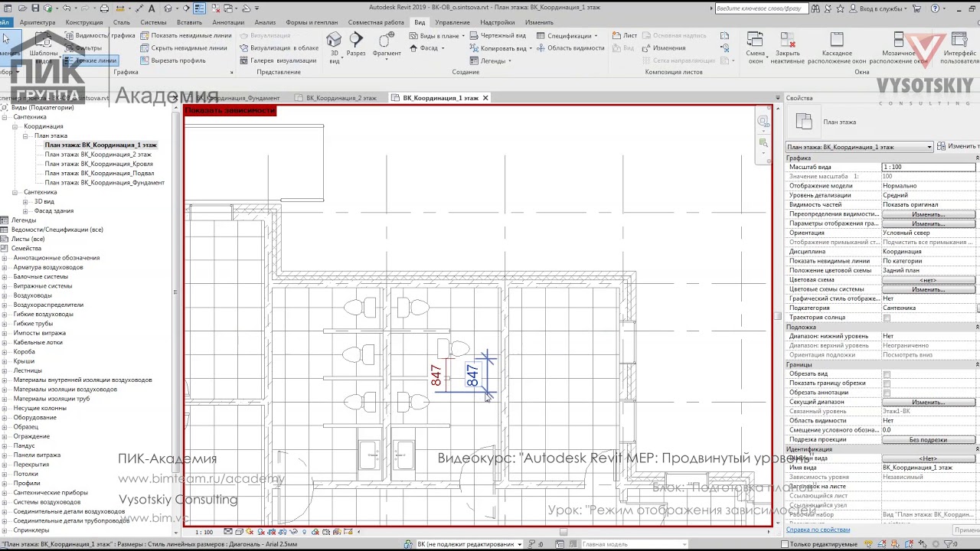Click the Закрыть неактивные icon
The width and height of the screenshot is (980, 551).
tap(787, 49)
